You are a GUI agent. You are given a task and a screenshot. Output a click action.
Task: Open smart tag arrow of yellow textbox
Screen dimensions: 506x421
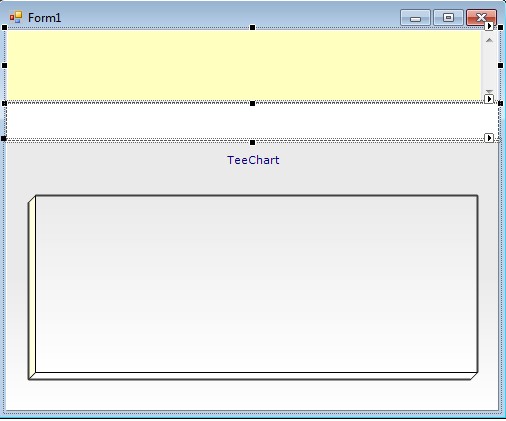[489, 26]
